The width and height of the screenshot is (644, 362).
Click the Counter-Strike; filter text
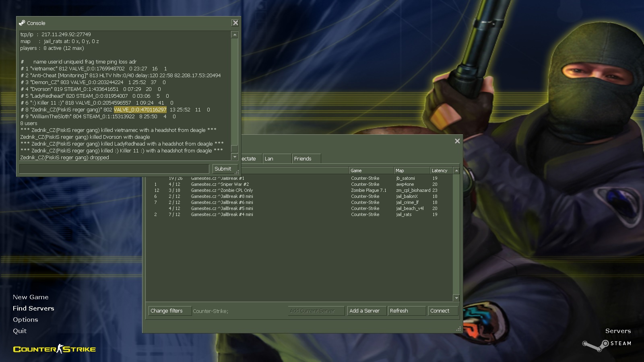click(x=211, y=311)
